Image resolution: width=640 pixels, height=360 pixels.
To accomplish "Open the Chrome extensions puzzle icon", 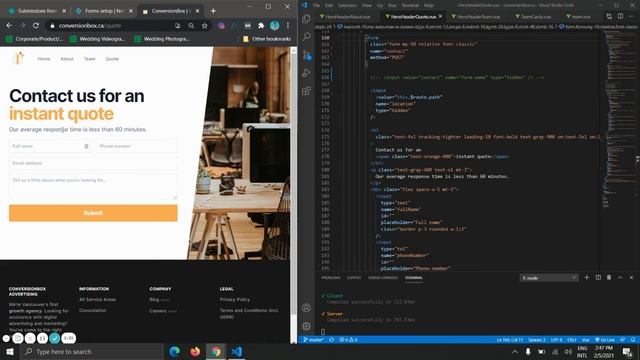I will pyautogui.click(x=261, y=26).
